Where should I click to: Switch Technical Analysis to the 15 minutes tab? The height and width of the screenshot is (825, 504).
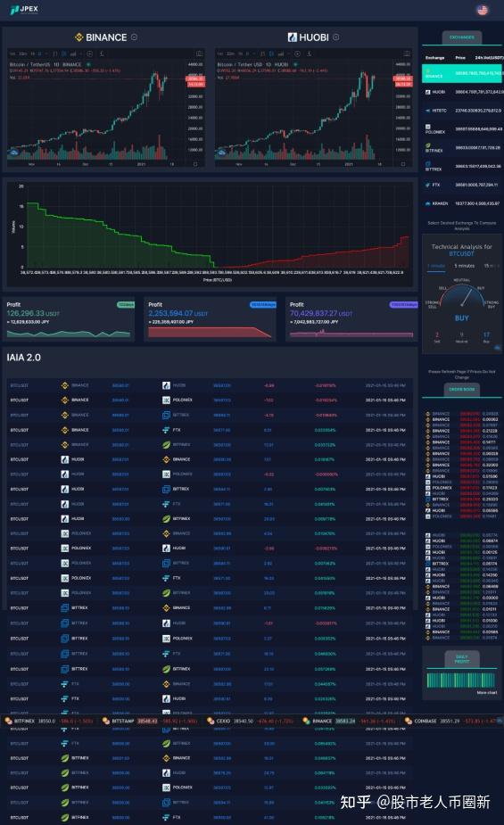[492, 267]
